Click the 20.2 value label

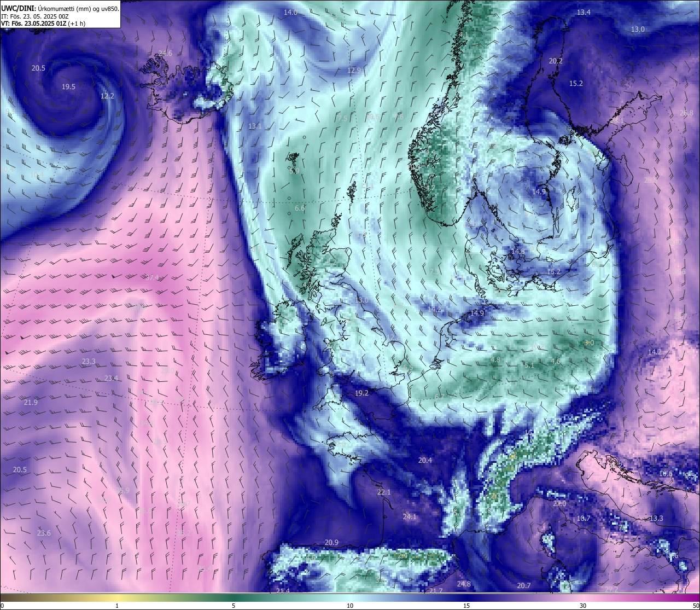556,61
